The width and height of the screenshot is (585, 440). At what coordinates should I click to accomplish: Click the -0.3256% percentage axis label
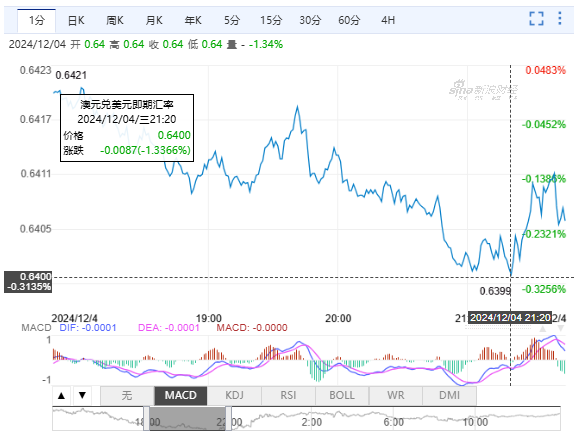pos(544,289)
